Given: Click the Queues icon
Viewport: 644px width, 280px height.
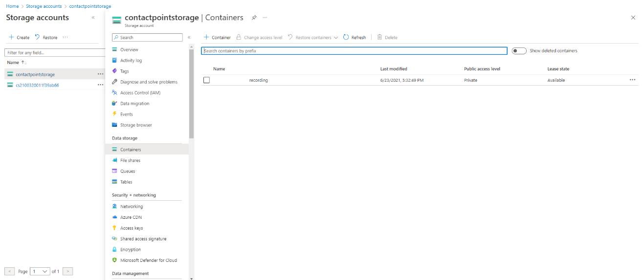Looking at the screenshot, I should [x=114, y=171].
